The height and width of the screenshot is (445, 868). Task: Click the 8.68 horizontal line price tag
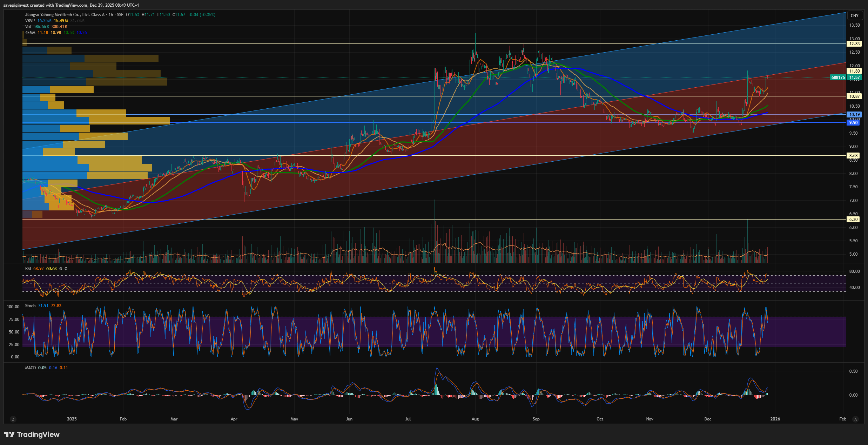[853, 156]
